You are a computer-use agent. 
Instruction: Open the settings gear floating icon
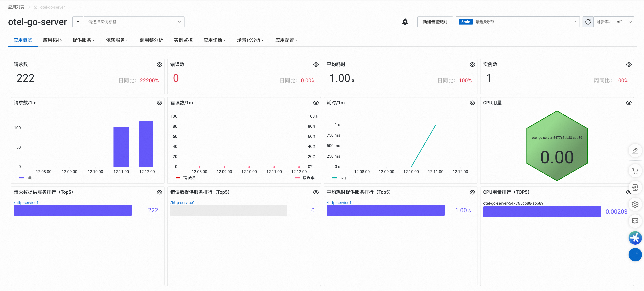tap(635, 204)
